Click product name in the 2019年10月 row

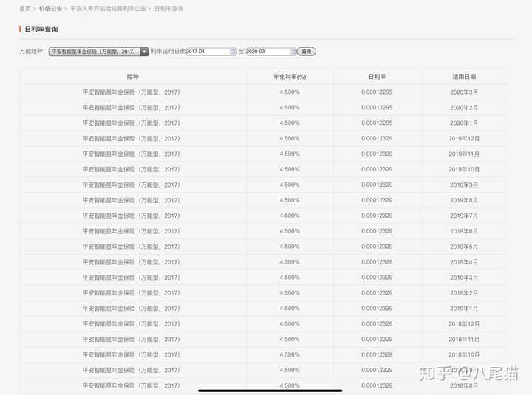point(132,169)
